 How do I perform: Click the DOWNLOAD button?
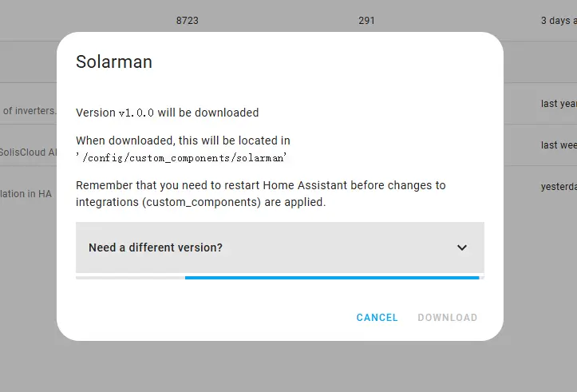click(x=447, y=318)
